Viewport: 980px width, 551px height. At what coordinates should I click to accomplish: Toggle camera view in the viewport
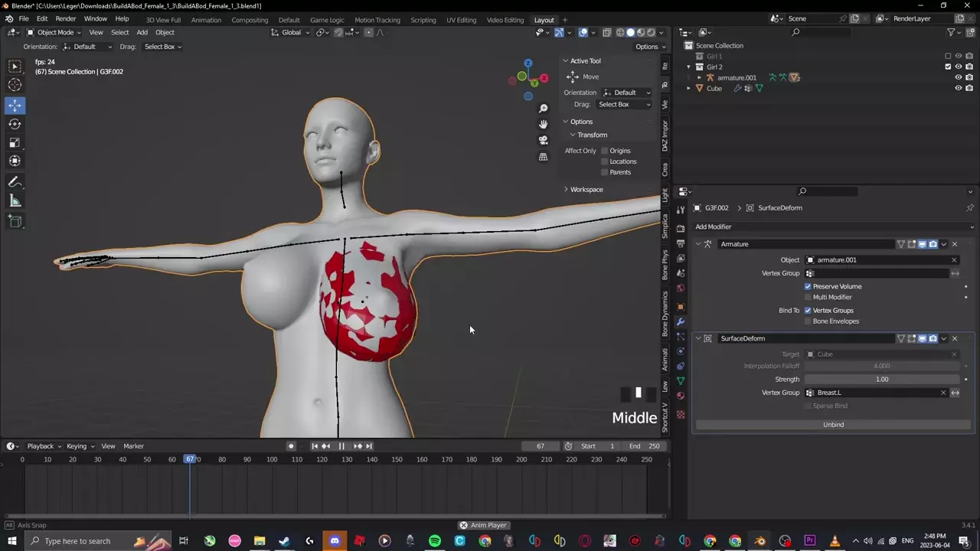click(x=543, y=141)
